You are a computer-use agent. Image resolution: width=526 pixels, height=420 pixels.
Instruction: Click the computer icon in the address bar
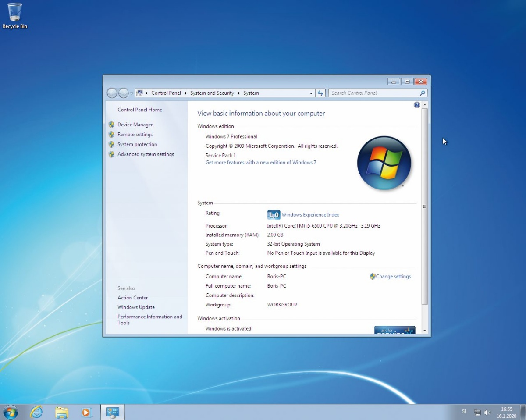[x=140, y=93]
